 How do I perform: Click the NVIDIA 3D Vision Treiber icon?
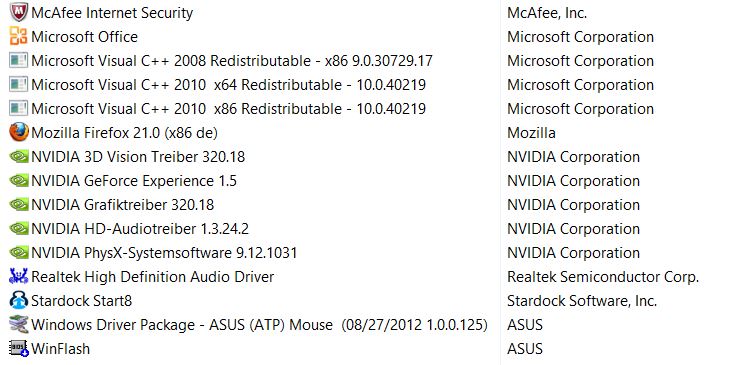[19, 157]
